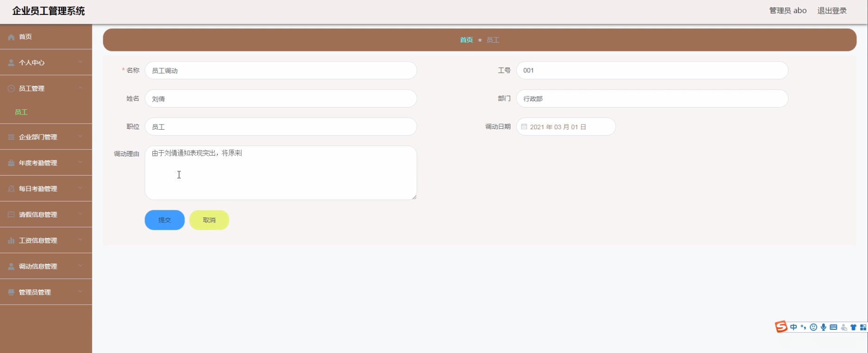Focus the 名称 input field
This screenshot has height=353, width=868.
coord(281,70)
